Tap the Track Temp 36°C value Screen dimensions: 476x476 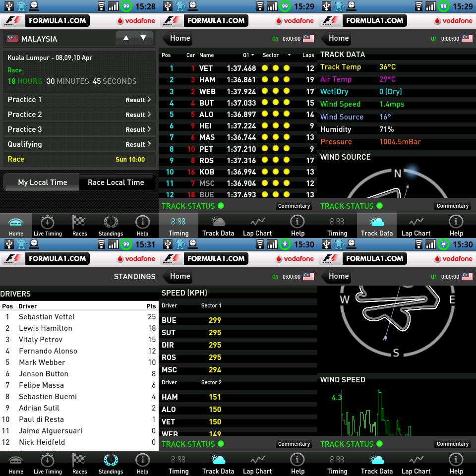tap(387, 67)
